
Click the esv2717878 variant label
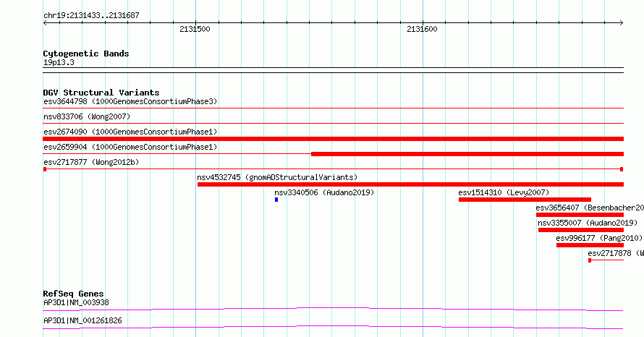pos(616,253)
